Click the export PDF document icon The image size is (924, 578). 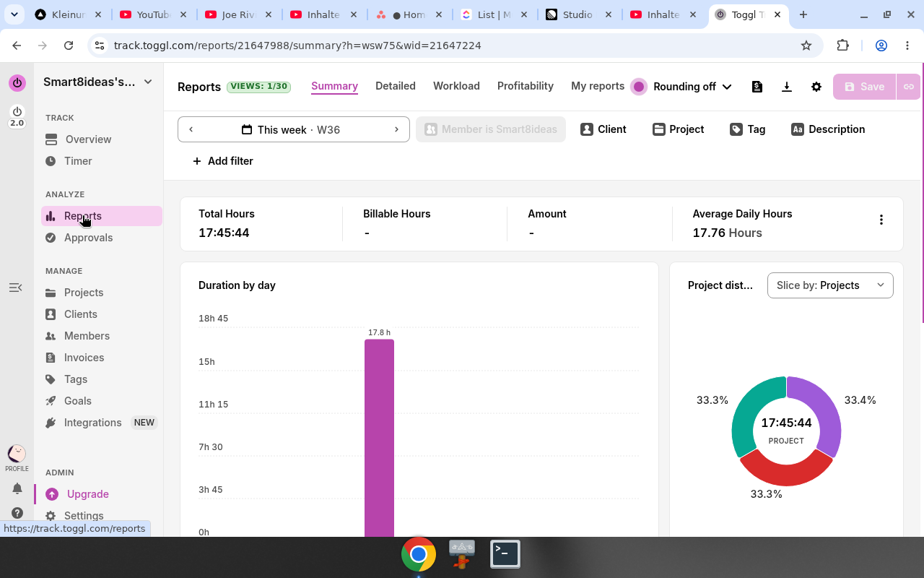[x=757, y=87]
